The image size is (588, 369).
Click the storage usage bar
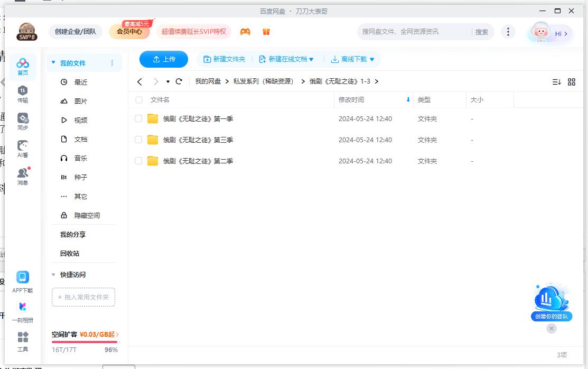pyautogui.click(x=85, y=342)
